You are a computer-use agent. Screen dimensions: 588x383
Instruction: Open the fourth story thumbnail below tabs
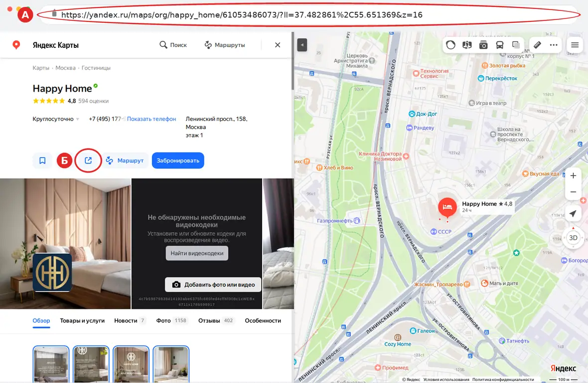(171, 364)
